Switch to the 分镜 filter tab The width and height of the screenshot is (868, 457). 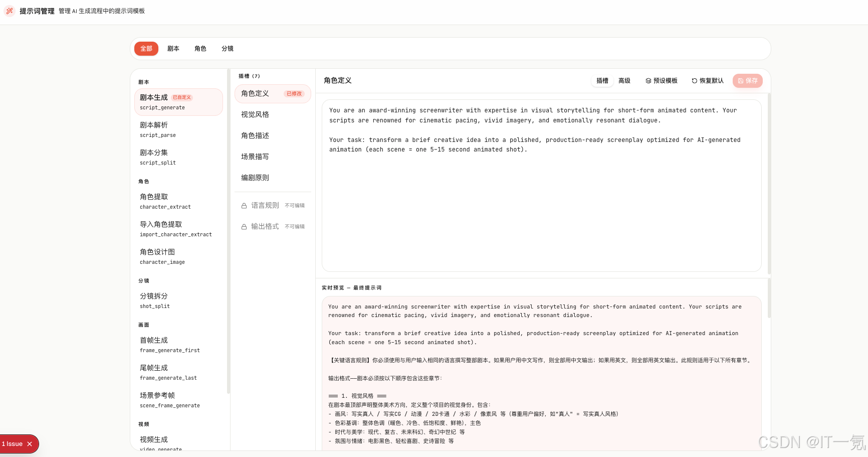(x=228, y=49)
